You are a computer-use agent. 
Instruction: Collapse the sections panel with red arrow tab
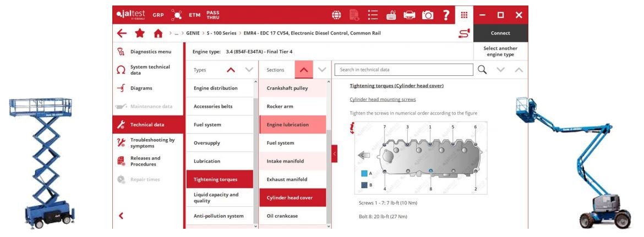(x=334, y=154)
